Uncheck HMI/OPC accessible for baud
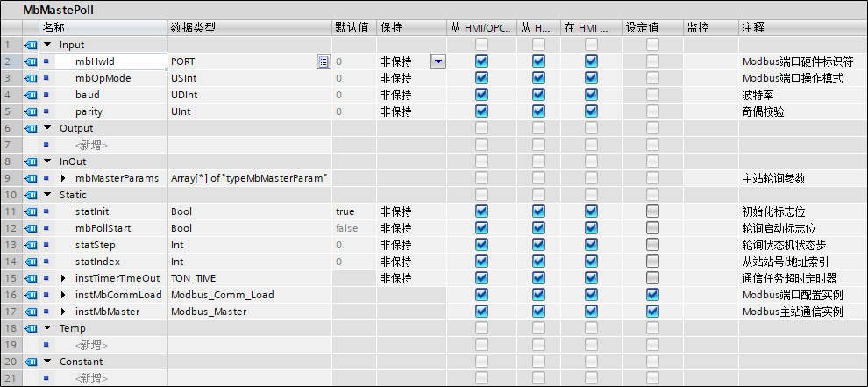 (481, 94)
